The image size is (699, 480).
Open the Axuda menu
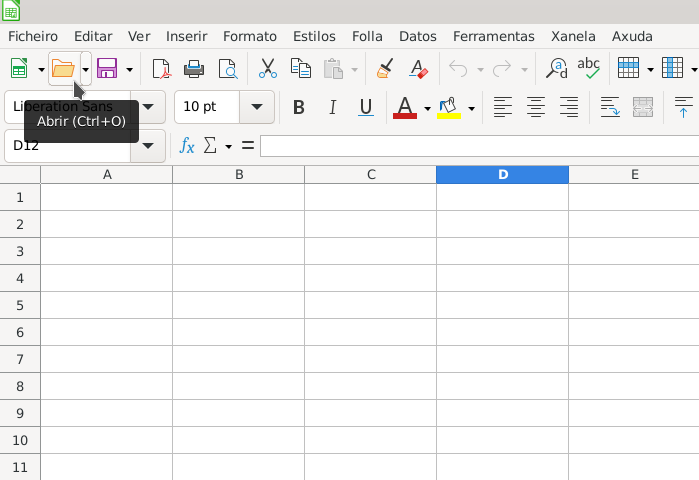[632, 36]
